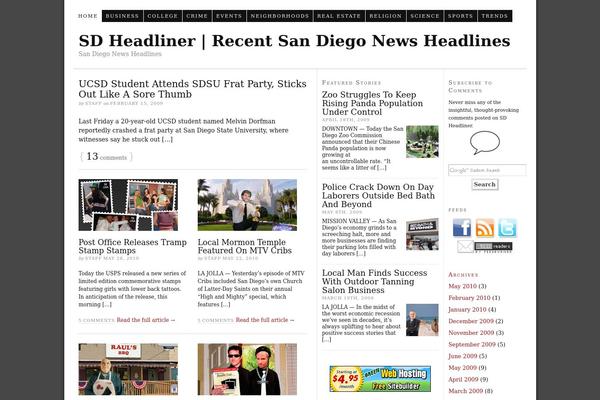This screenshot has height=400, width=600.
Task: Open the tramp stamp stamps thumbnail
Action: tap(128, 205)
